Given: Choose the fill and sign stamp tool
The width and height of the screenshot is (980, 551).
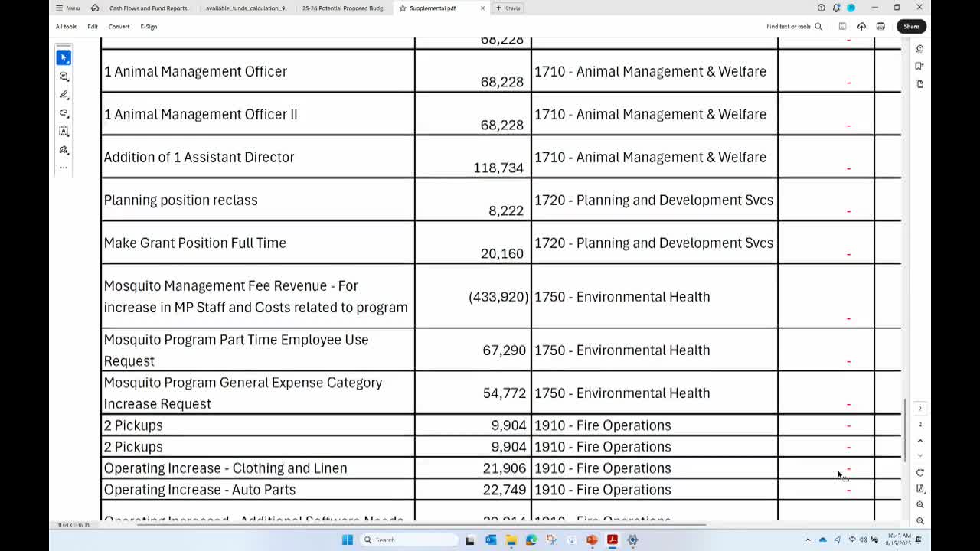Looking at the screenshot, I should click(x=64, y=150).
